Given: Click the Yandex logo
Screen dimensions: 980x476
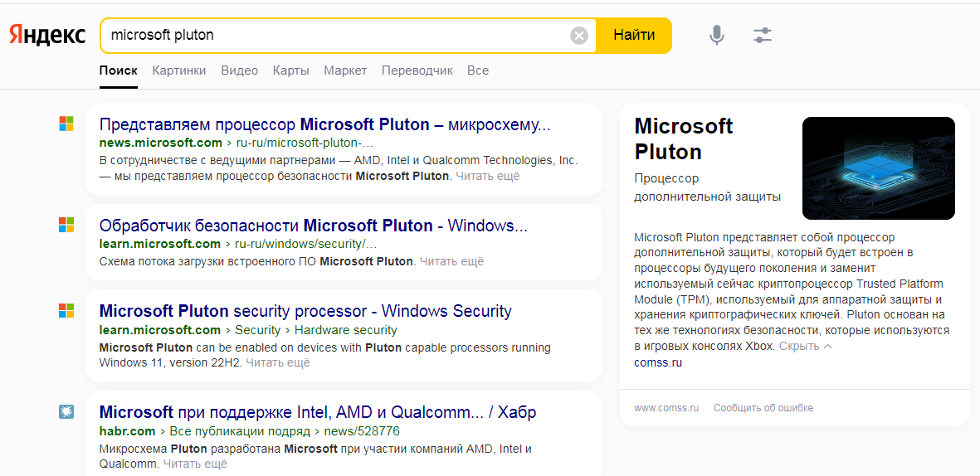Looking at the screenshot, I should click(47, 35).
